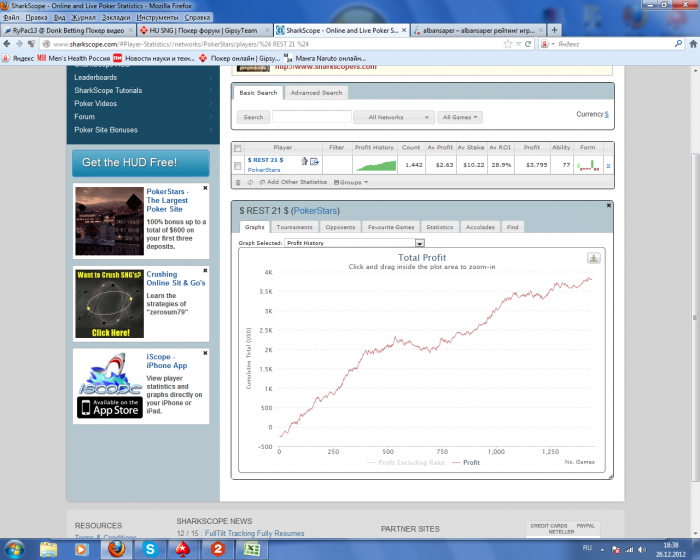
Task: Click the player info icon beside $ REST 21 $
Action: point(304,161)
